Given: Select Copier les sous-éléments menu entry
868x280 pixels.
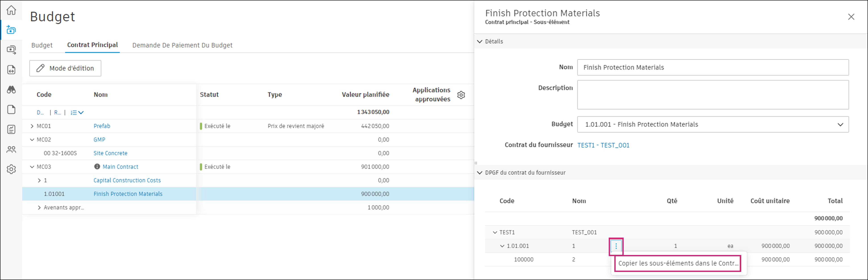Looking at the screenshot, I should click(x=678, y=263).
